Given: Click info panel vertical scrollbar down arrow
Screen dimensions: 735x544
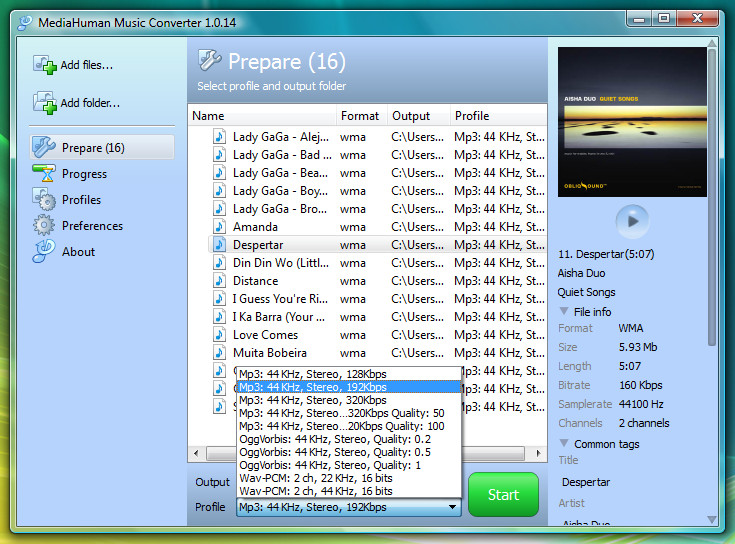Looking at the screenshot, I should pyautogui.click(x=712, y=519).
